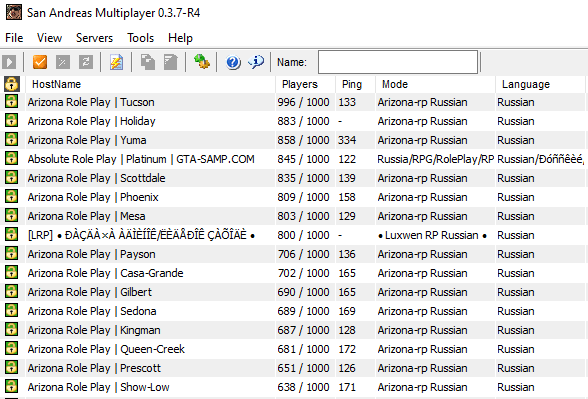
Task: Sort servers by Language column header
Action: click(x=540, y=84)
